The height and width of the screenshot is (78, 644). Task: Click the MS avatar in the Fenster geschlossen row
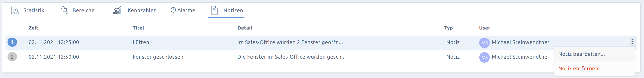click(484, 57)
